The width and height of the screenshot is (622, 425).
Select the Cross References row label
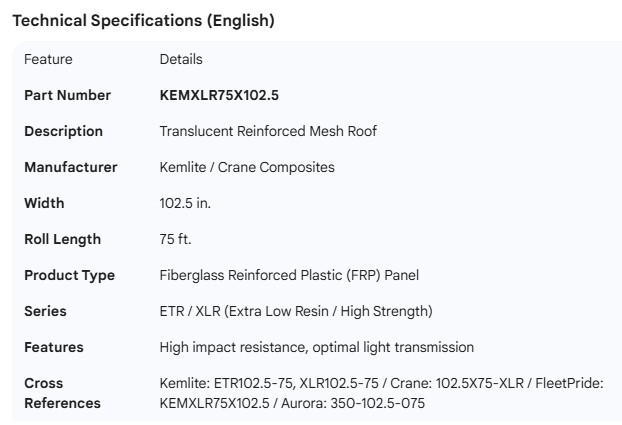[62, 393]
